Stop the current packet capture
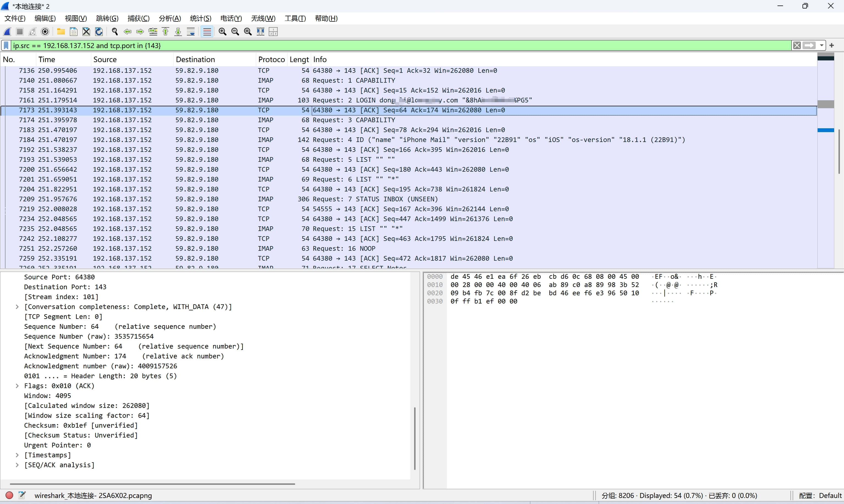 coord(19,32)
